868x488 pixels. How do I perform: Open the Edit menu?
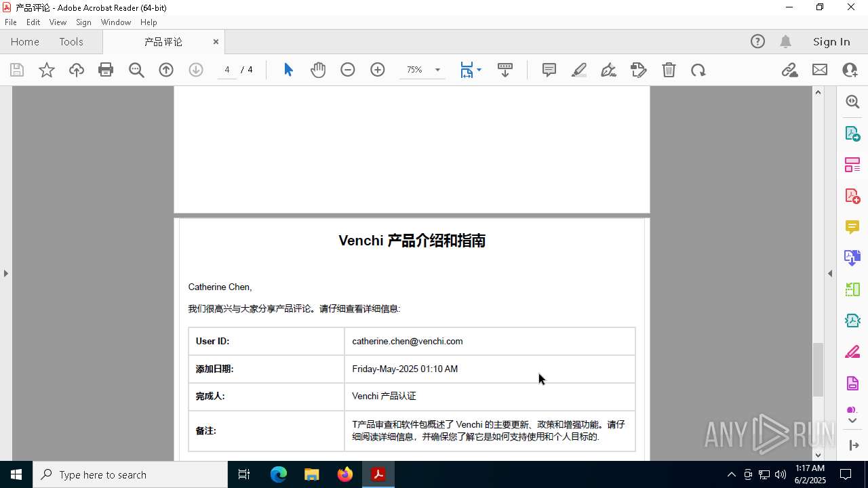(x=33, y=22)
